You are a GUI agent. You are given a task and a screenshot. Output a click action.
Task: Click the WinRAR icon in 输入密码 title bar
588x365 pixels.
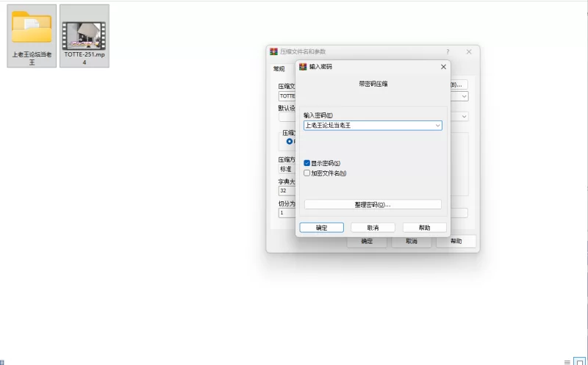(303, 67)
